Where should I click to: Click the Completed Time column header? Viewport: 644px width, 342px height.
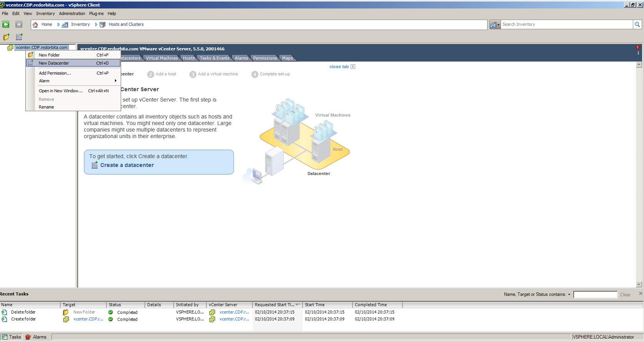[378, 305]
